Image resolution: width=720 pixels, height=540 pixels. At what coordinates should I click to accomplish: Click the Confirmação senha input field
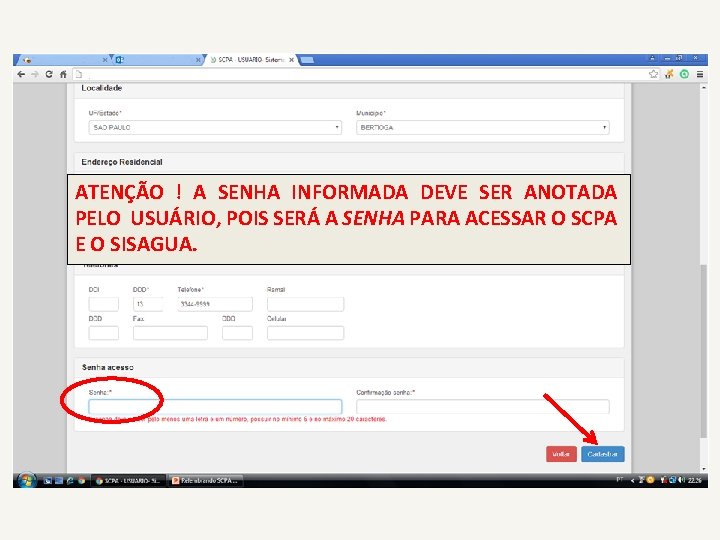pyautogui.click(x=483, y=406)
